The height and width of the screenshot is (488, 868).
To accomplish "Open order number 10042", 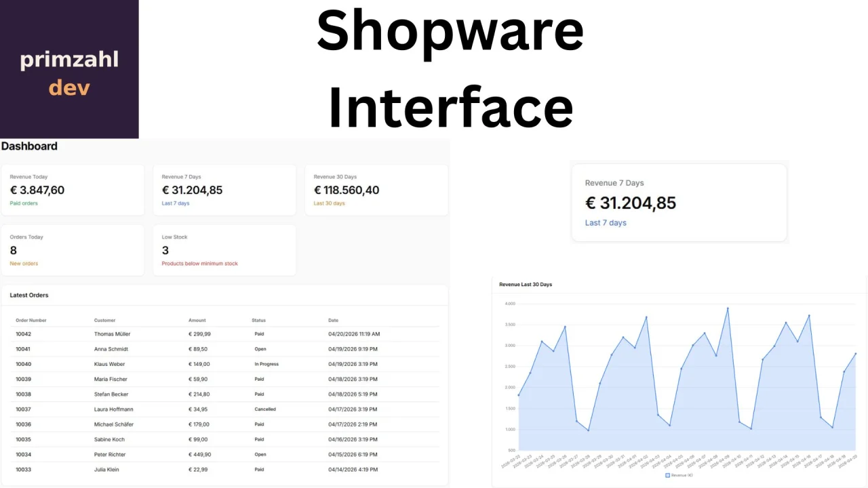I will [x=23, y=334].
